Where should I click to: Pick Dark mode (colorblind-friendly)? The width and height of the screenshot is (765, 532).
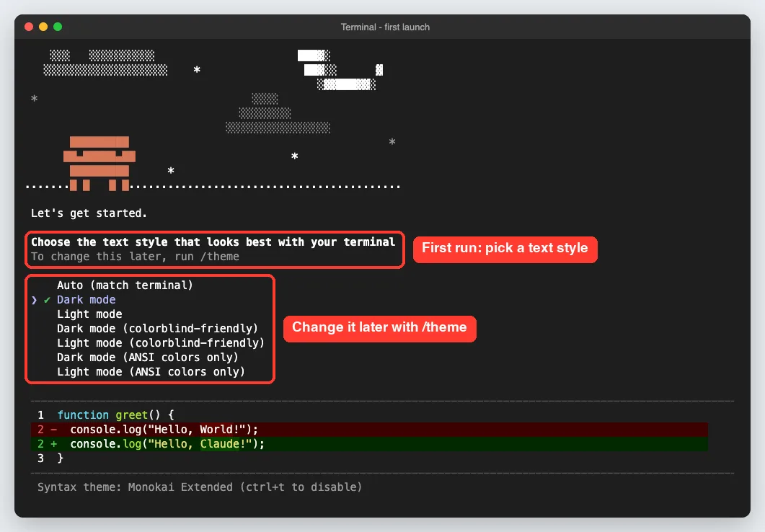[157, 329]
